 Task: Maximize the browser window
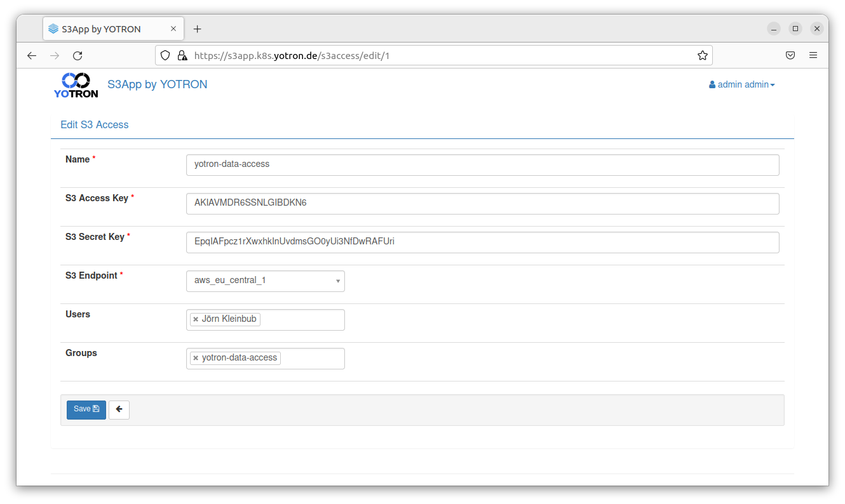pos(795,29)
